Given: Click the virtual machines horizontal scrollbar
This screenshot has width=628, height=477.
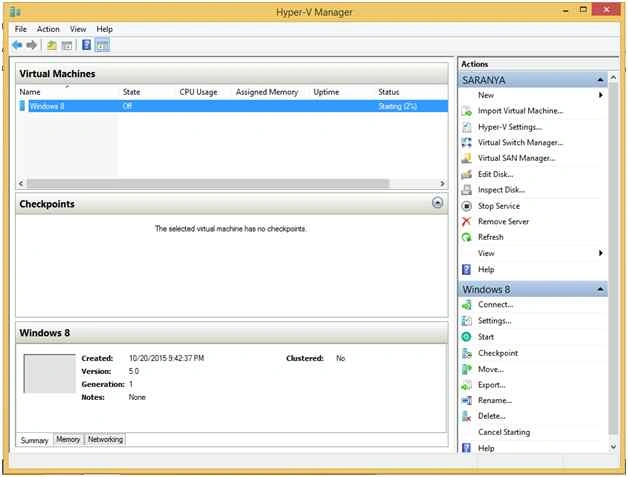Looking at the screenshot, I should 208,183.
